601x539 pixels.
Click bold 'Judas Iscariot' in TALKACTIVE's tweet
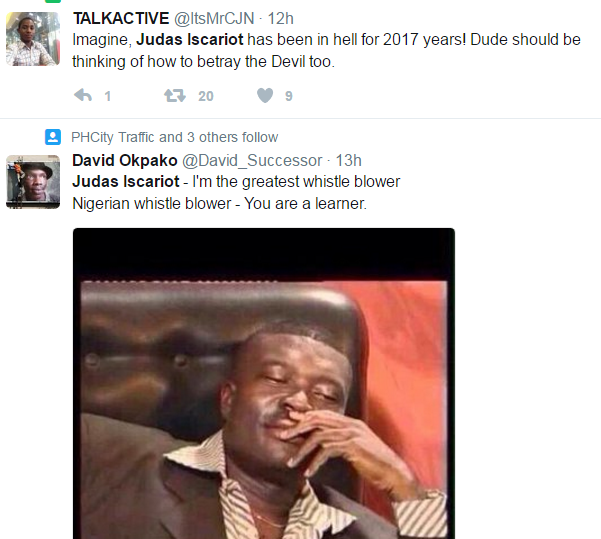190,39
